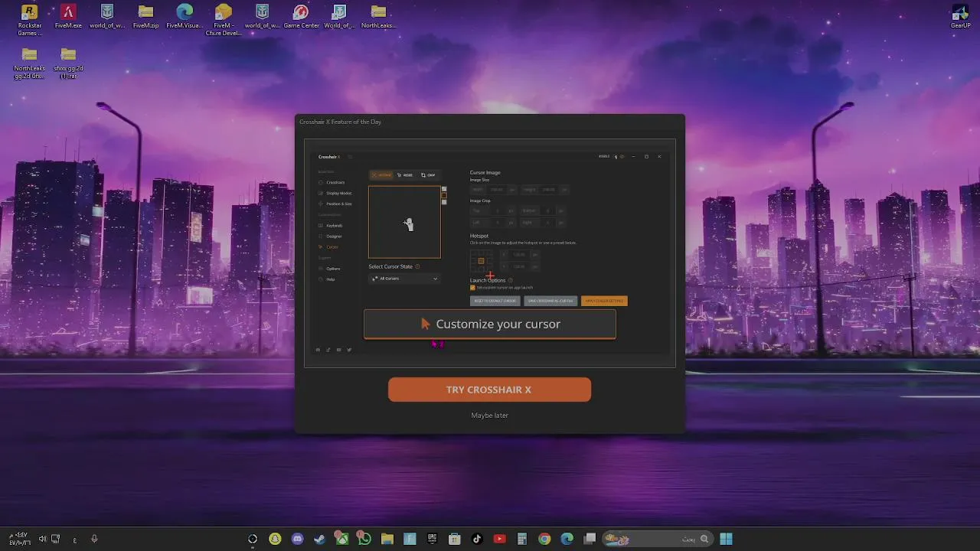Open the taskbar clock and date
This screenshot has width=980, height=551.
pos(21,539)
